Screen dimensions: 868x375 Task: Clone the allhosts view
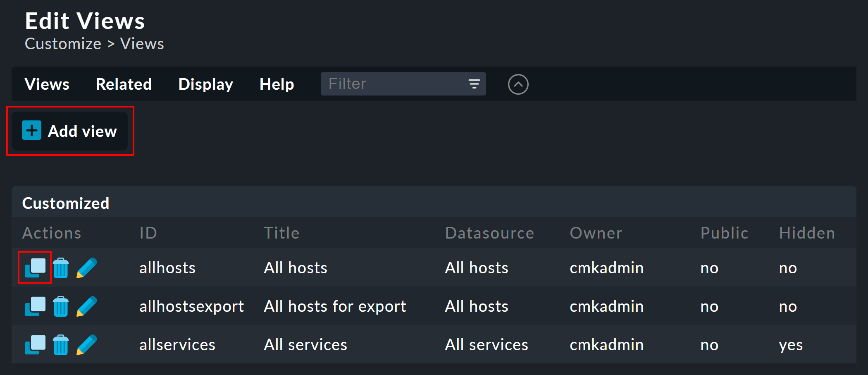click(35, 268)
